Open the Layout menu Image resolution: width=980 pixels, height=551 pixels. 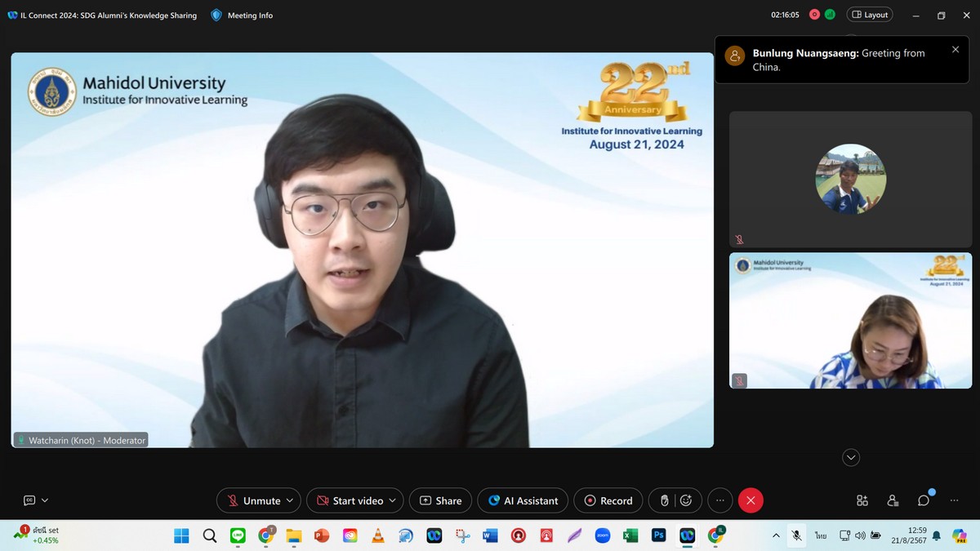(x=870, y=15)
